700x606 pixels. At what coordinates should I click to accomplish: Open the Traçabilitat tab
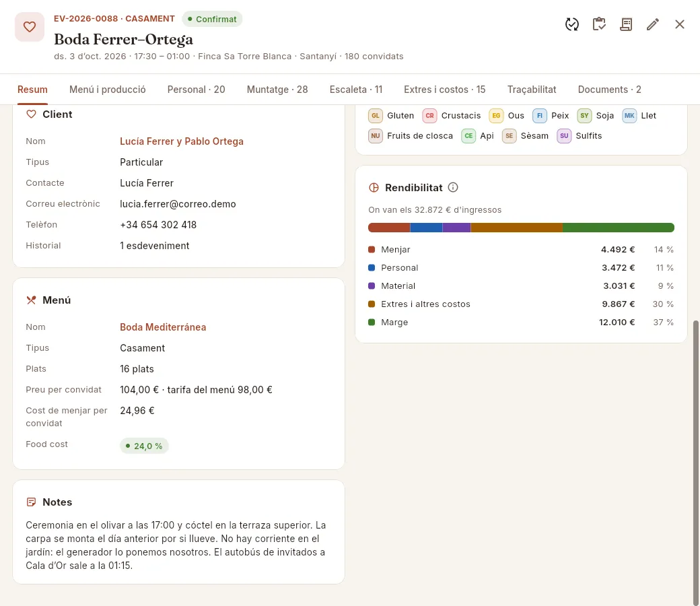tap(532, 90)
